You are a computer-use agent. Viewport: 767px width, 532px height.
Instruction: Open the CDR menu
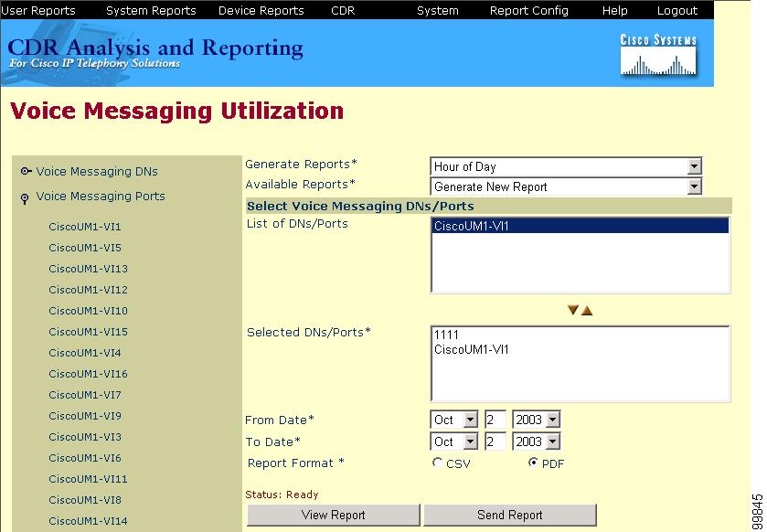tap(343, 10)
